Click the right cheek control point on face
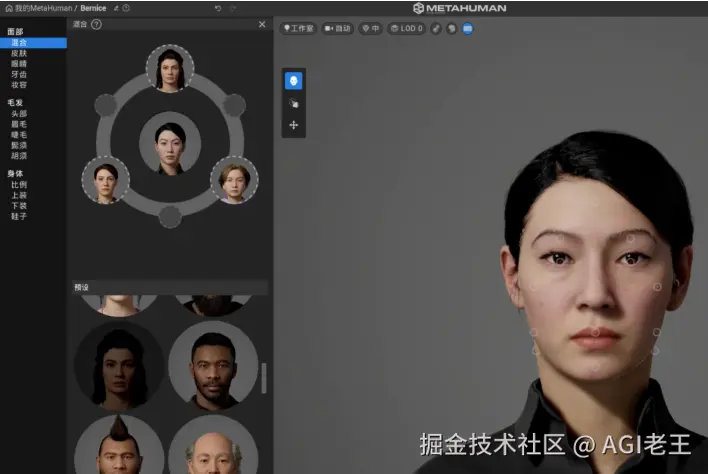Viewport: 708px width, 474px height. 657,287
